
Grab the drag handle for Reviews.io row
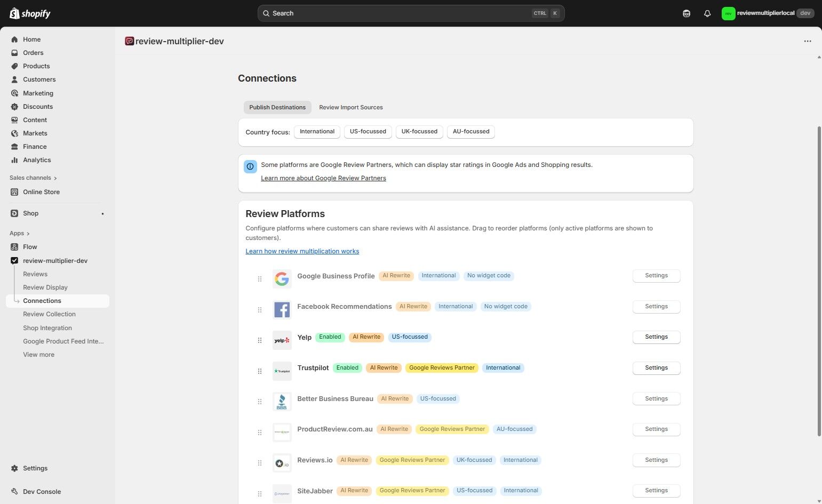(x=260, y=463)
